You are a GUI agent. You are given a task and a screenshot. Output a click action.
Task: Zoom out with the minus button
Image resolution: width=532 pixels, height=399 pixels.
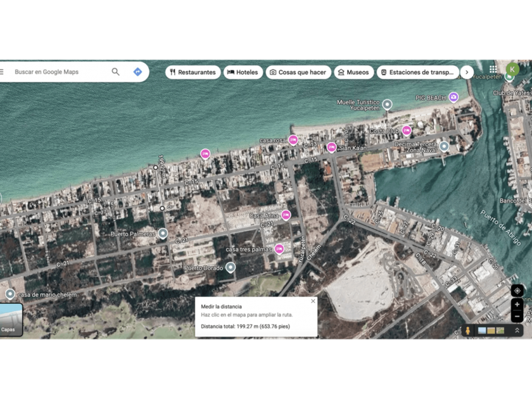517,316
